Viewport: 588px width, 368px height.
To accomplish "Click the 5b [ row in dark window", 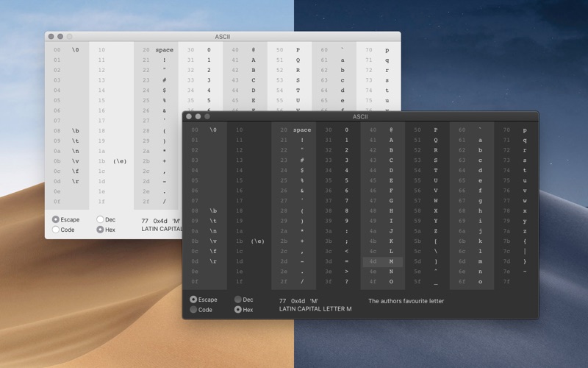I will pyautogui.click(x=427, y=241).
